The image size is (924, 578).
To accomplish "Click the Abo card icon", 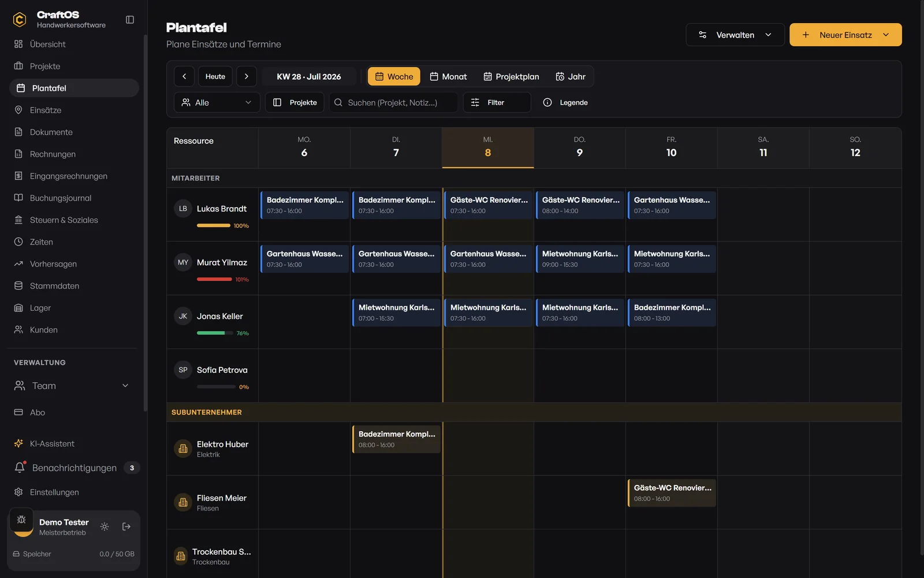I will click(18, 412).
